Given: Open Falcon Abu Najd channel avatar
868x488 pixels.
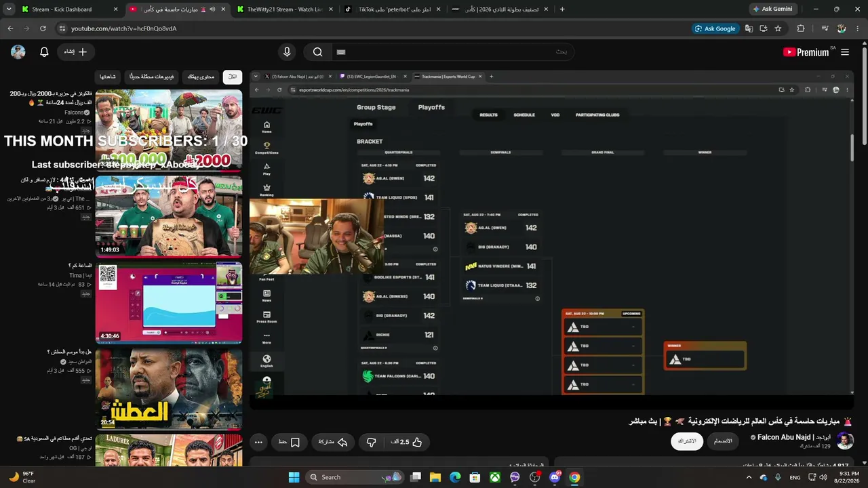Looking at the screenshot, I should point(845,441).
